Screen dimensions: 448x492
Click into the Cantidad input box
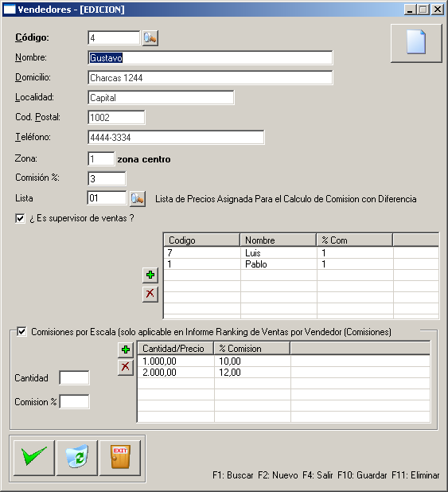(74, 378)
